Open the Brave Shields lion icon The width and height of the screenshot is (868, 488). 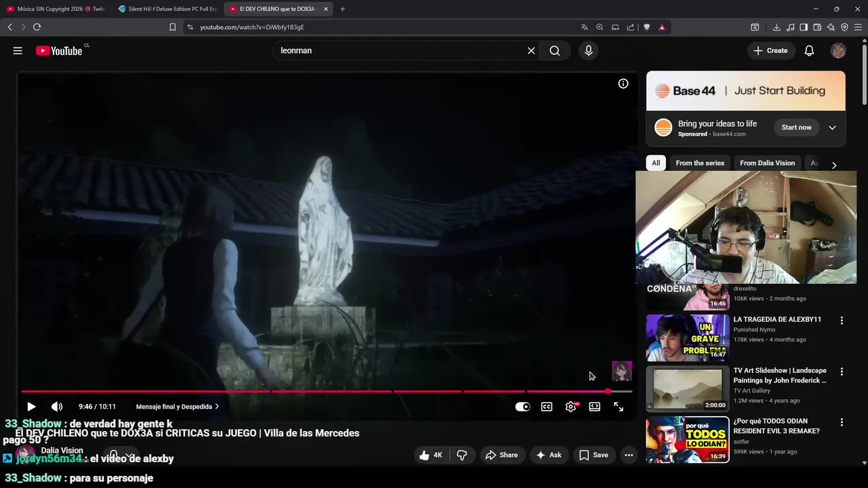(x=647, y=27)
